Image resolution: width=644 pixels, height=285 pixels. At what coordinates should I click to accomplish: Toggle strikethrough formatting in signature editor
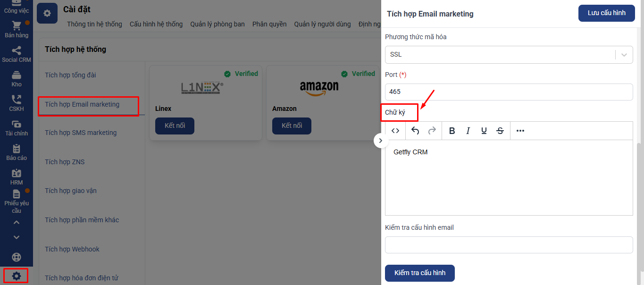500,131
